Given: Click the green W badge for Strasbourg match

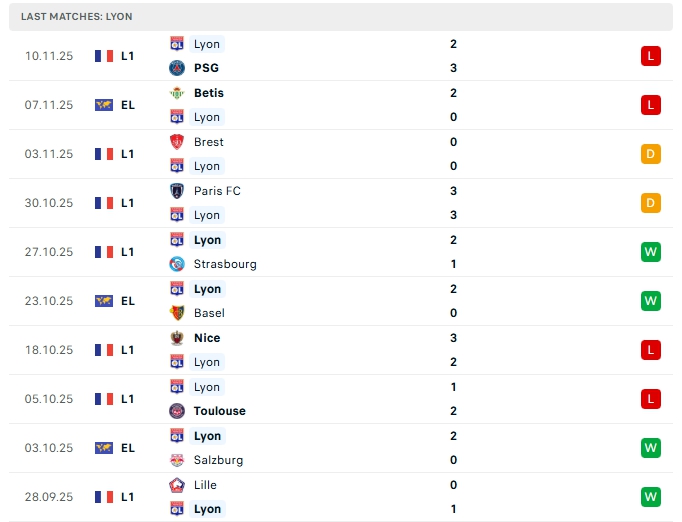Looking at the screenshot, I should (x=651, y=252).
